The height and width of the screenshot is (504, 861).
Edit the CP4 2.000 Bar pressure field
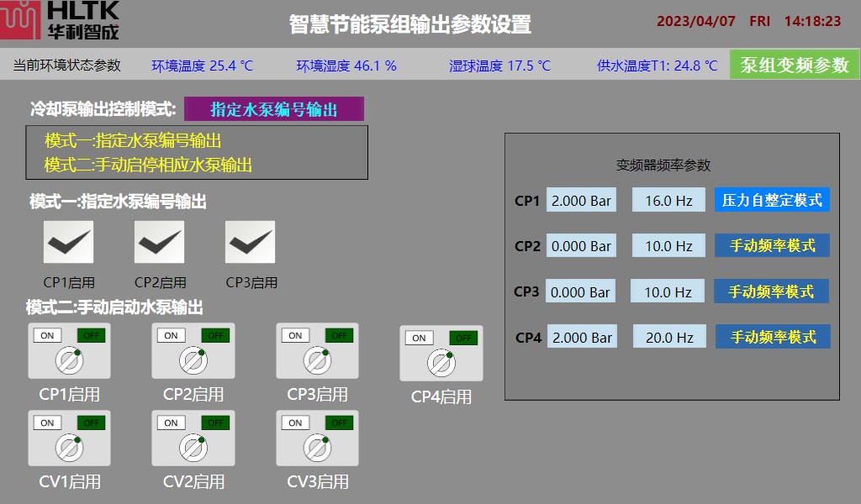[x=581, y=337]
